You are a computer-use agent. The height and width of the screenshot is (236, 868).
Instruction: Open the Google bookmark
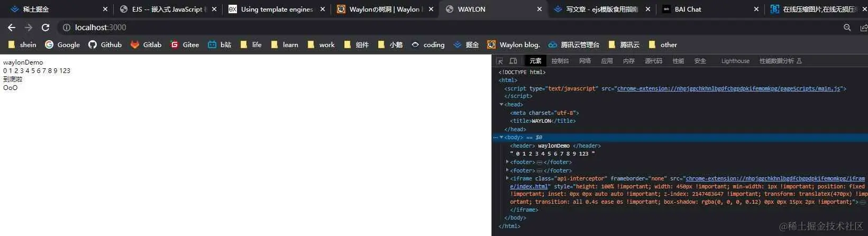[62, 45]
